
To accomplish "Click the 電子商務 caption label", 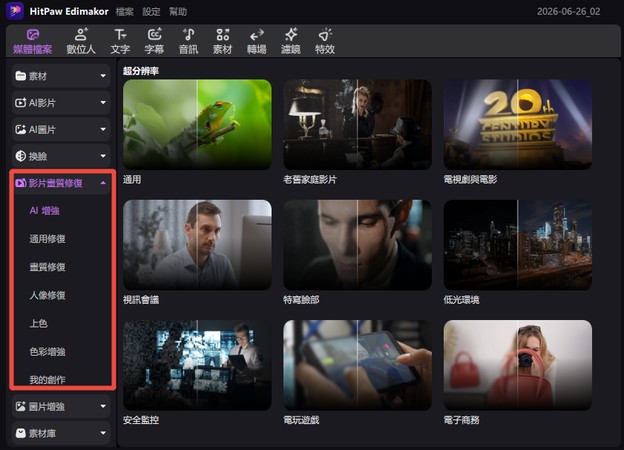I will (462, 420).
